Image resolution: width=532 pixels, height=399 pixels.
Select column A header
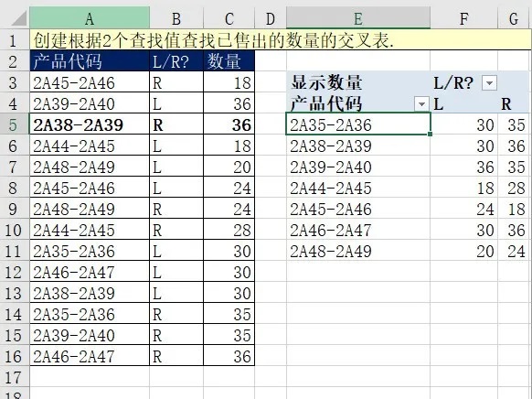tap(90, 17)
